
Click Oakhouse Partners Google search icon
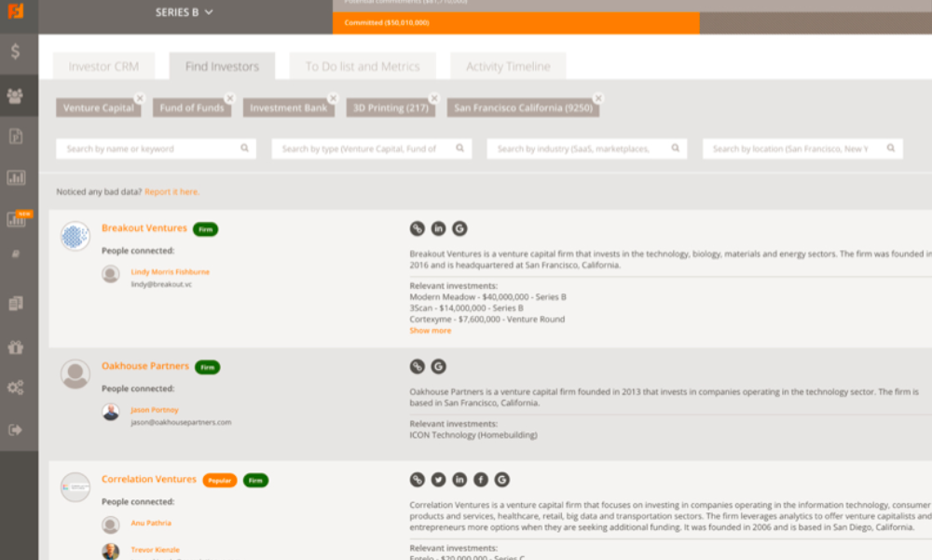(x=438, y=366)
